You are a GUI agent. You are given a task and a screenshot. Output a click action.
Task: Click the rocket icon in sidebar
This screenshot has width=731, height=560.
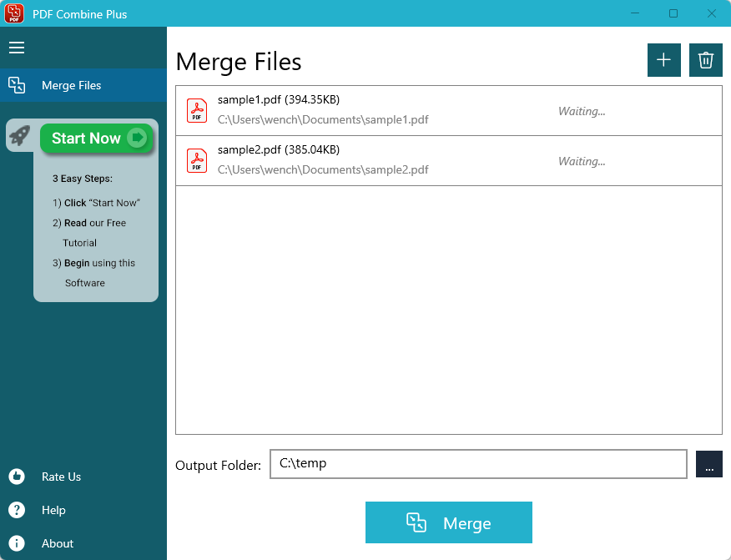coord(20,136)
